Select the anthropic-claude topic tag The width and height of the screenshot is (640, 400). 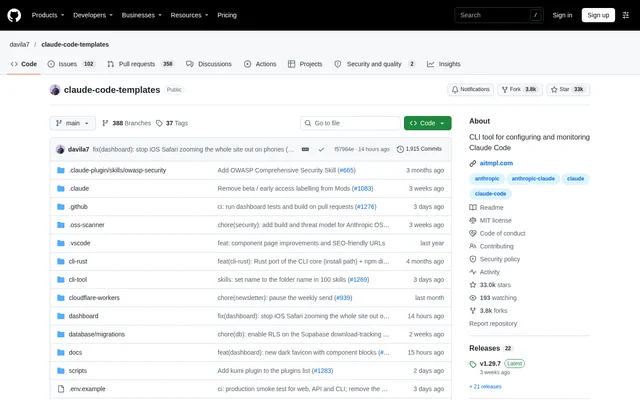coord(533,179)
